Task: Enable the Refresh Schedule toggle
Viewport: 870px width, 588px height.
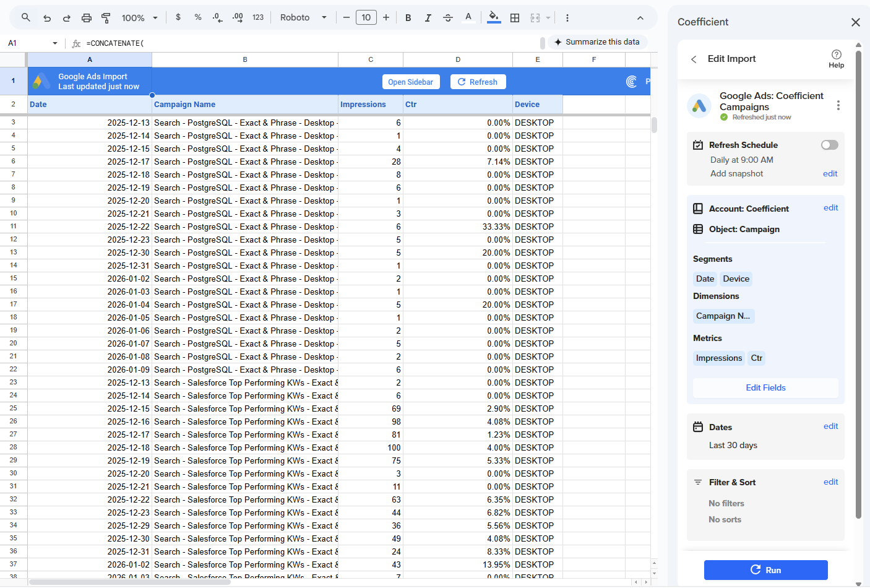Action: pos(829,145)
